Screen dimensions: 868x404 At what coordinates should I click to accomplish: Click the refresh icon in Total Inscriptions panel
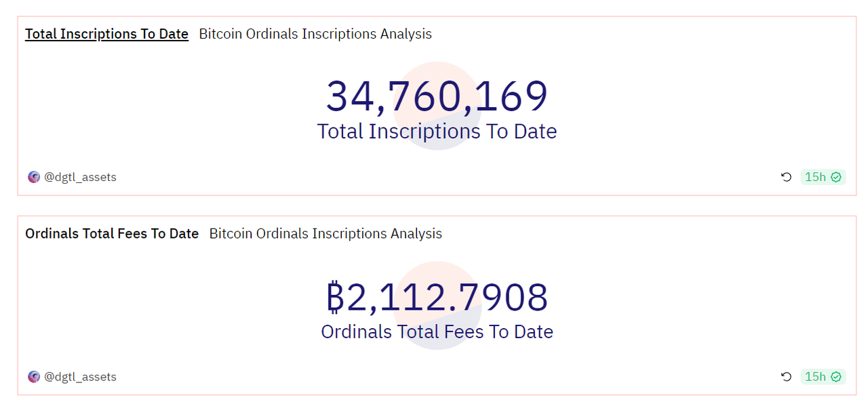786,177
